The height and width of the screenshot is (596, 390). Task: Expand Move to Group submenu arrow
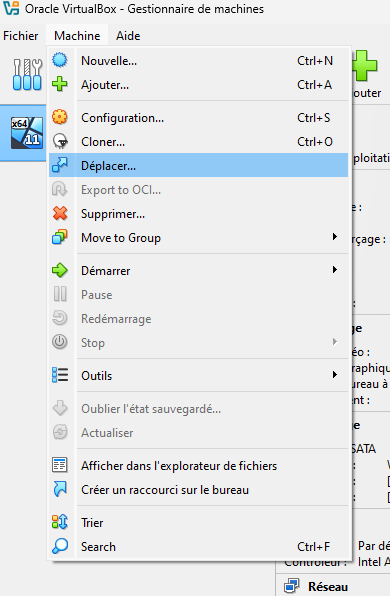tap(335, 237)
